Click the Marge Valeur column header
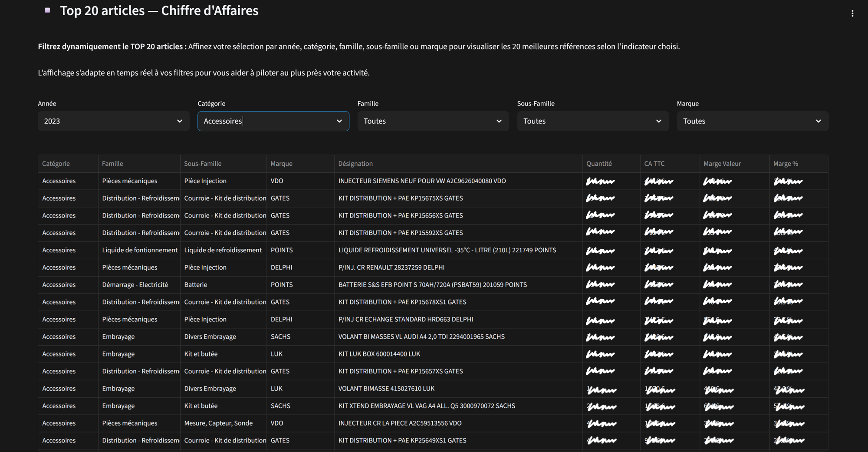 (722, 164)
